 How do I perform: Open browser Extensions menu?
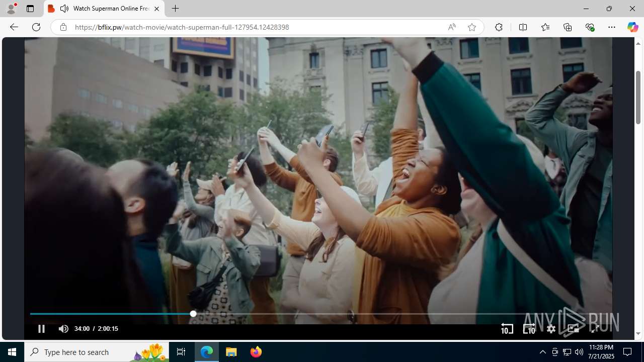(499, 27)
